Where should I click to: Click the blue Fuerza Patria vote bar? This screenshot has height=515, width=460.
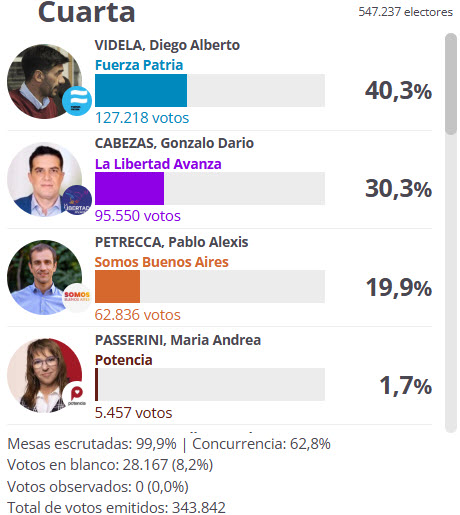(x=141, y=90)
